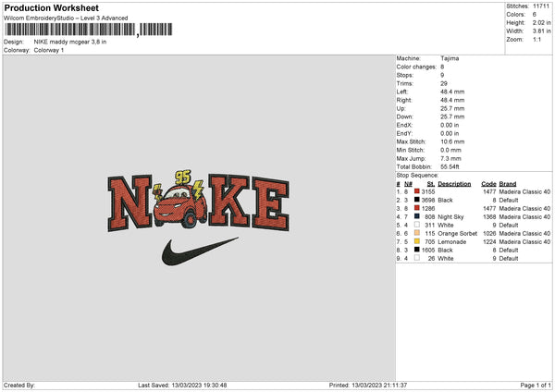Click the red swatch in stop 1

tap(417, 191)
